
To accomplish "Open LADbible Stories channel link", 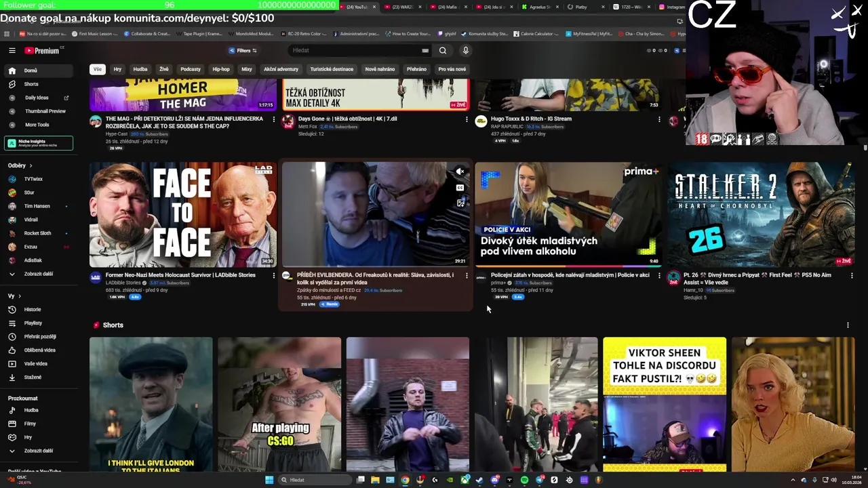I will click(123, 283).
